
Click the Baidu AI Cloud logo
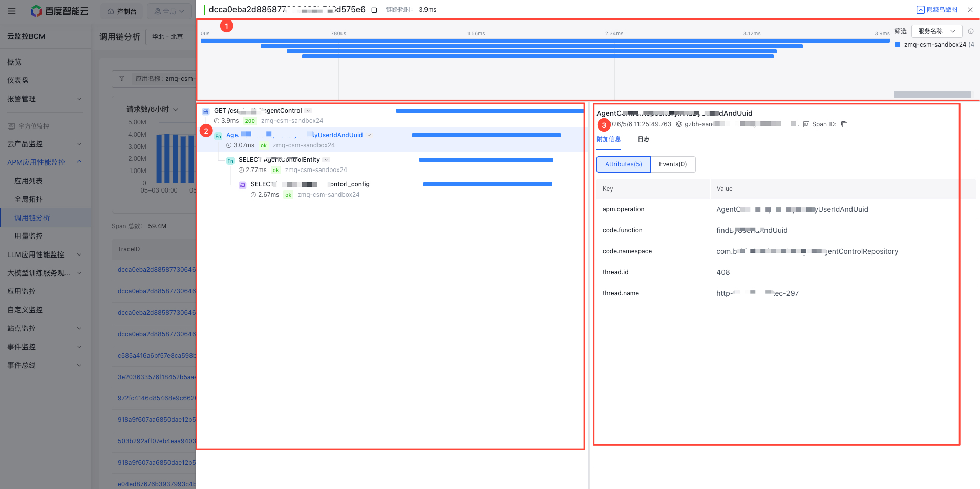point(59,11)
